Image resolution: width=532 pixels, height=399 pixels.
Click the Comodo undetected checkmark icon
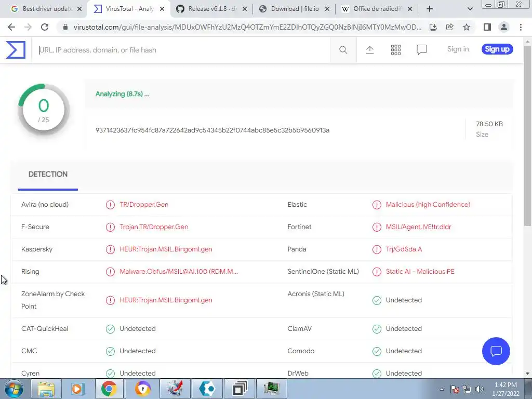(x=377, y=351)
